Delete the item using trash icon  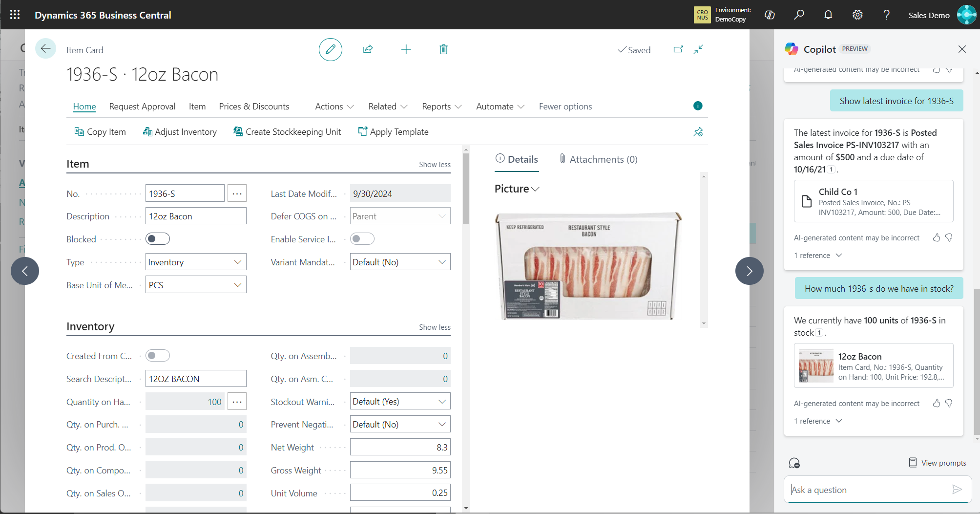443,49
